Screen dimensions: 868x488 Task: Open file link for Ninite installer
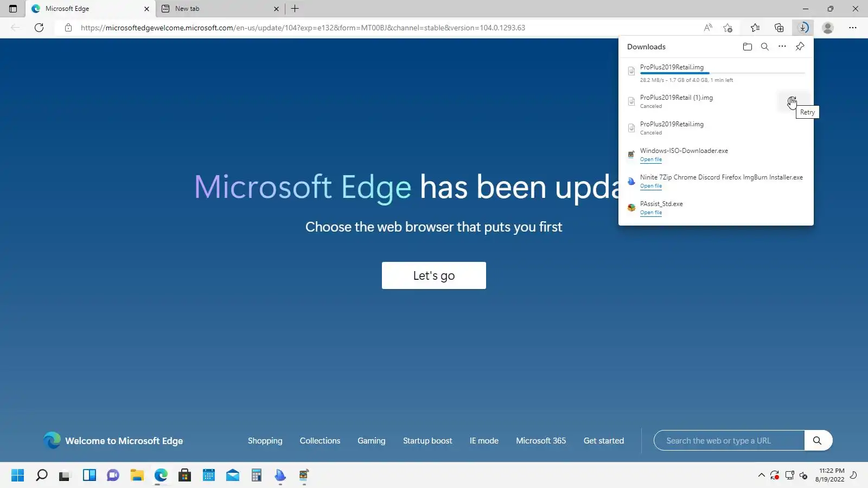coord(651,186)
